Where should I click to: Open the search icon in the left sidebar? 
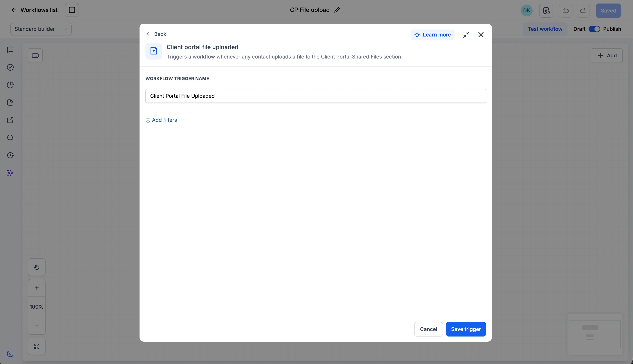point(10,138)
